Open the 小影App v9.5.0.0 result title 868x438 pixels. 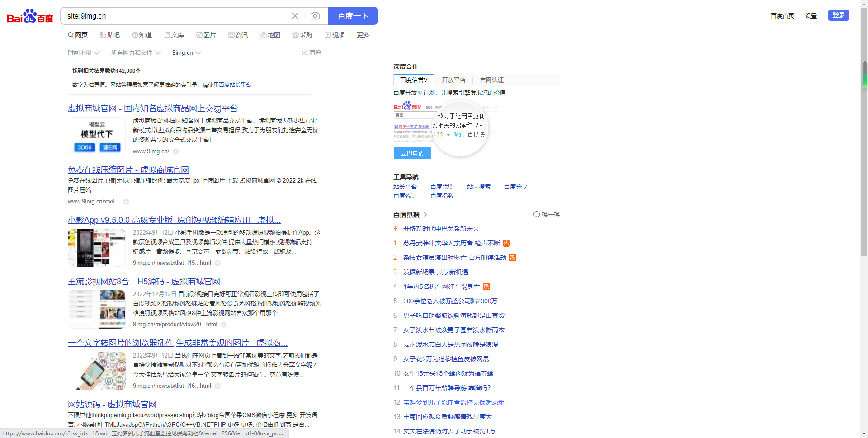(x=174, y=220)
